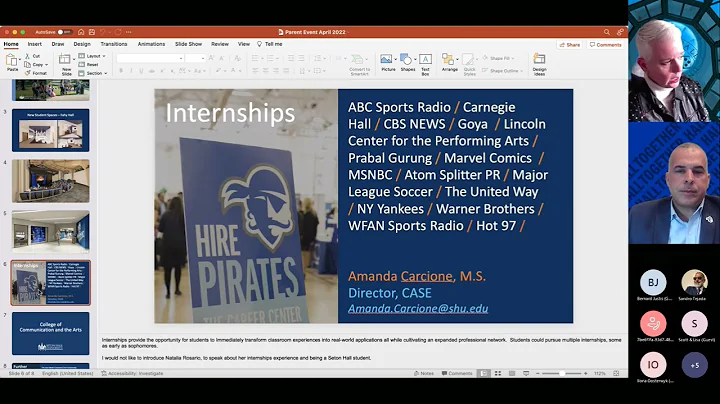This screenshot has height=404, width=720.
Task: Open the Animations tab
Action: point(151,44)
